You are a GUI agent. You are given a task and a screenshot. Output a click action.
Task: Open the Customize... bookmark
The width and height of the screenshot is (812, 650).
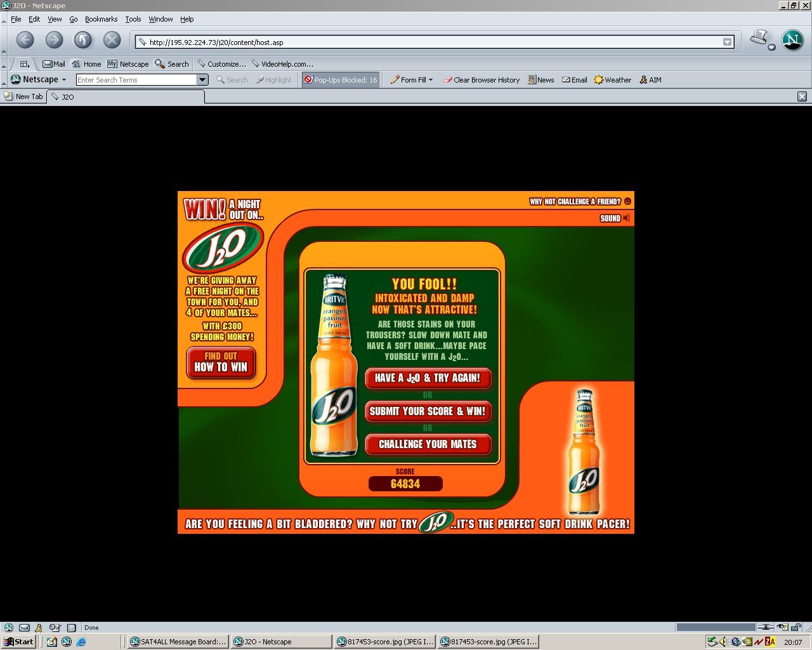(x=221, y=63)
